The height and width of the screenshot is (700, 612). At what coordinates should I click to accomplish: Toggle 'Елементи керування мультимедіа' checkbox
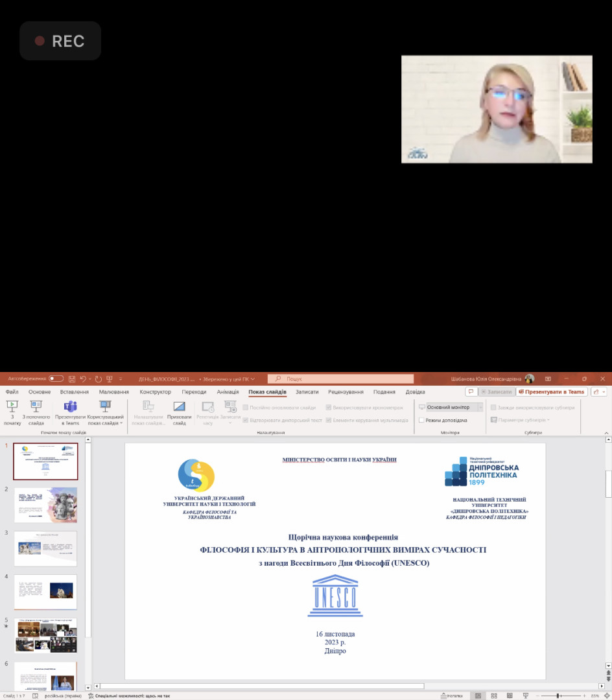coord(329,420)
